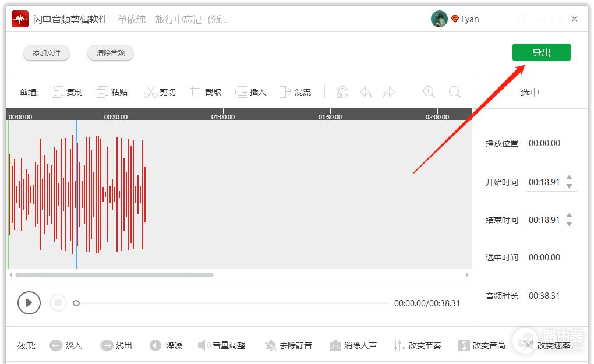
Task: Click the playback progress slider handle
Action: pyautogui.click(x=76, y=303)
